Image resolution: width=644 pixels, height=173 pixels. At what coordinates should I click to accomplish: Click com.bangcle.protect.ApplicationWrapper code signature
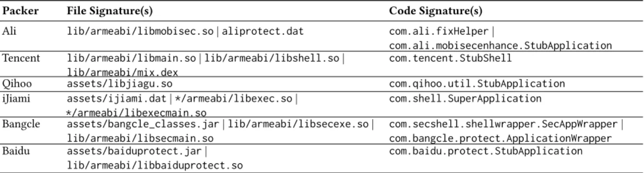[x=500, y=138]
